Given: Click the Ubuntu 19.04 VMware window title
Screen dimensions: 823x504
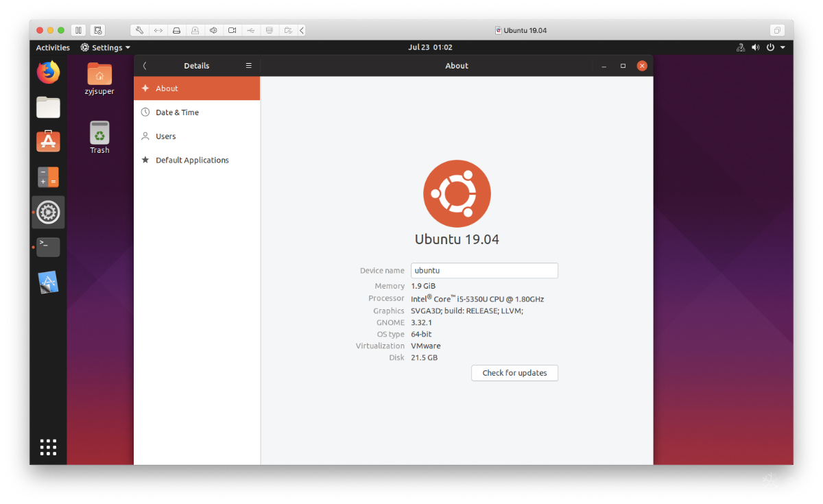Looking at the screenshot, I should click(x=521, y=30).
